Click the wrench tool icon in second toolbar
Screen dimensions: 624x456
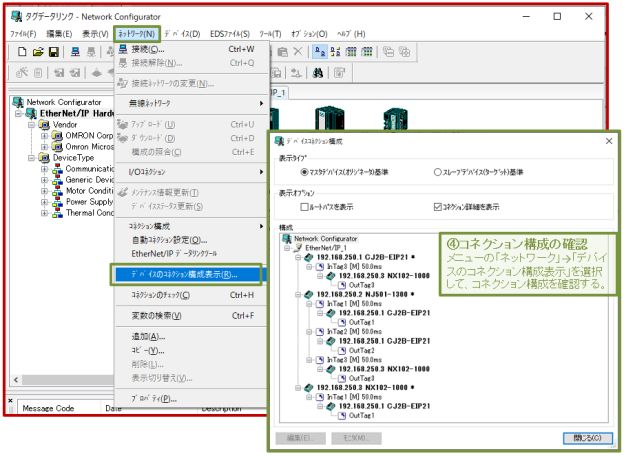tap(22, 73)
